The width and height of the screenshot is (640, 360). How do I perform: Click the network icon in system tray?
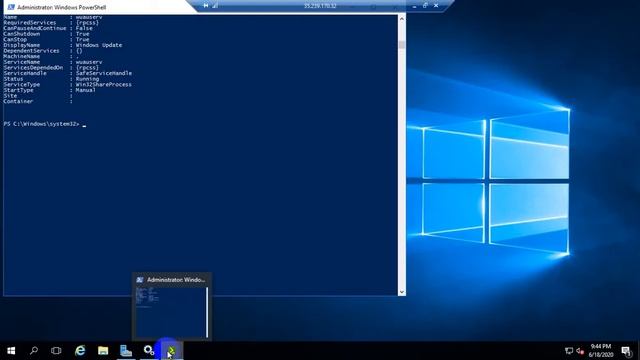pyautogui.click(x=569, y=351)
